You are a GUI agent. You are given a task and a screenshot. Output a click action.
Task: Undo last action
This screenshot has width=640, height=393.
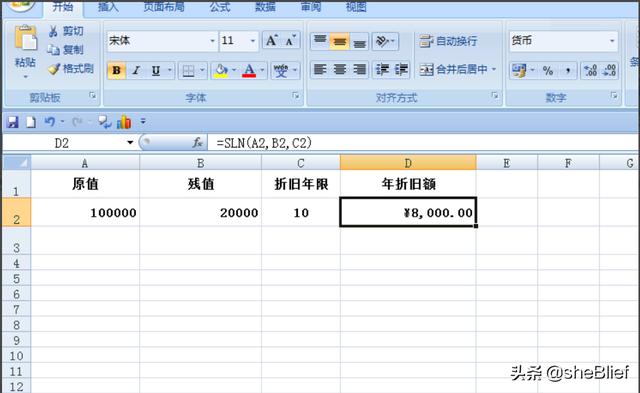click(x=49, y=122)
